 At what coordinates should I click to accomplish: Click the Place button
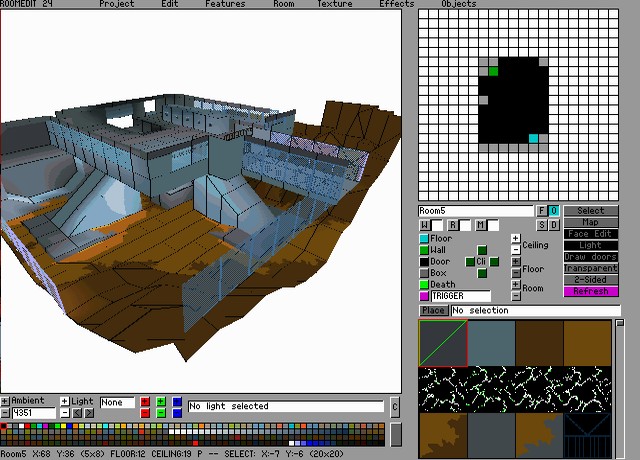tap(433, 311)
